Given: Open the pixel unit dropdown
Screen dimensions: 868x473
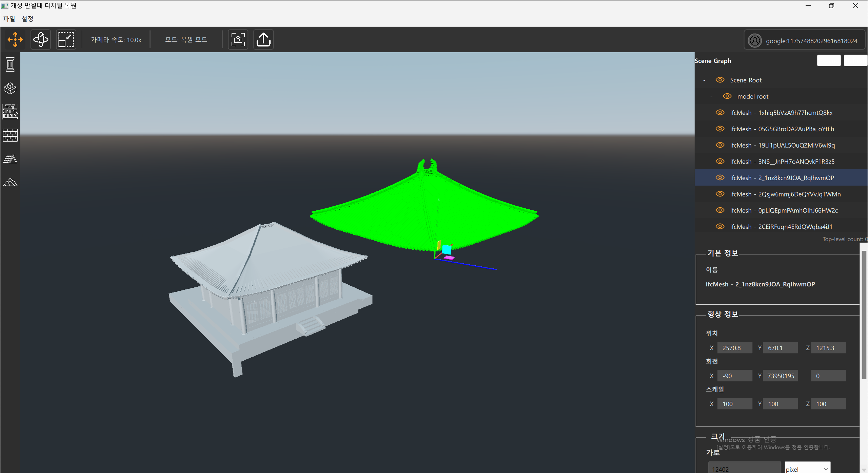Looking at the screenshot, I should [x=807, y=469].
